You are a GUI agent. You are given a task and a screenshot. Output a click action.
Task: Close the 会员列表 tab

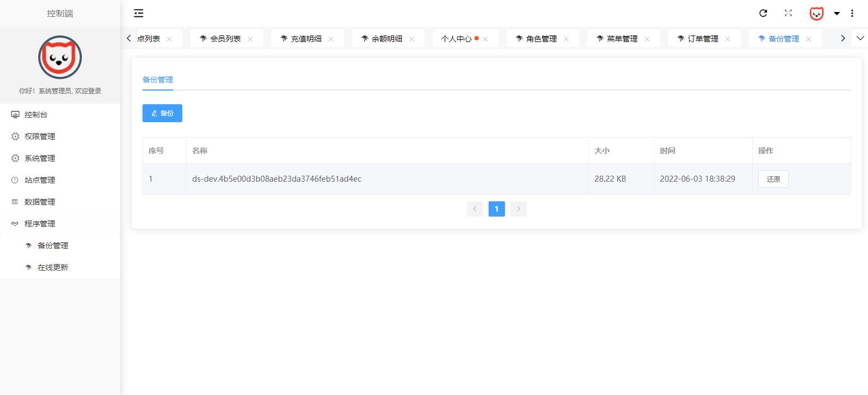(250, 39)
